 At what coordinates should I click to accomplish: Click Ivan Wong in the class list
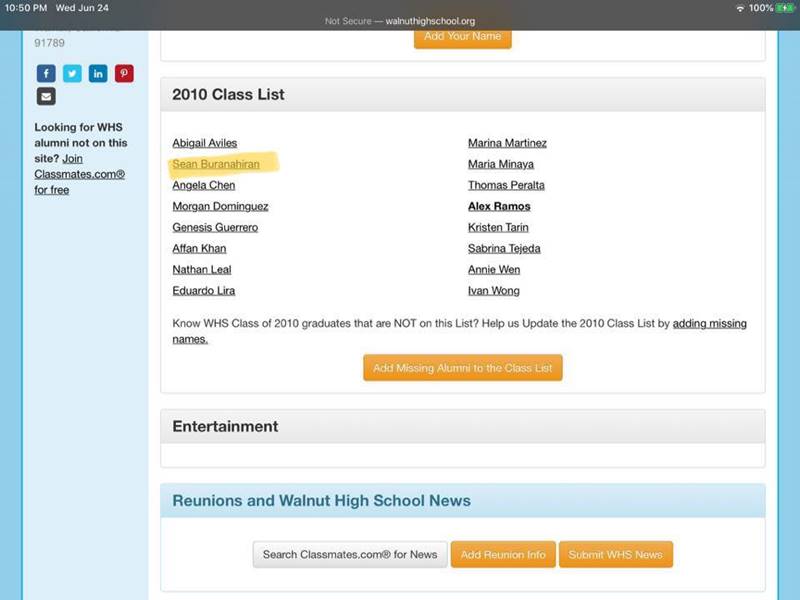click(493, 291)
